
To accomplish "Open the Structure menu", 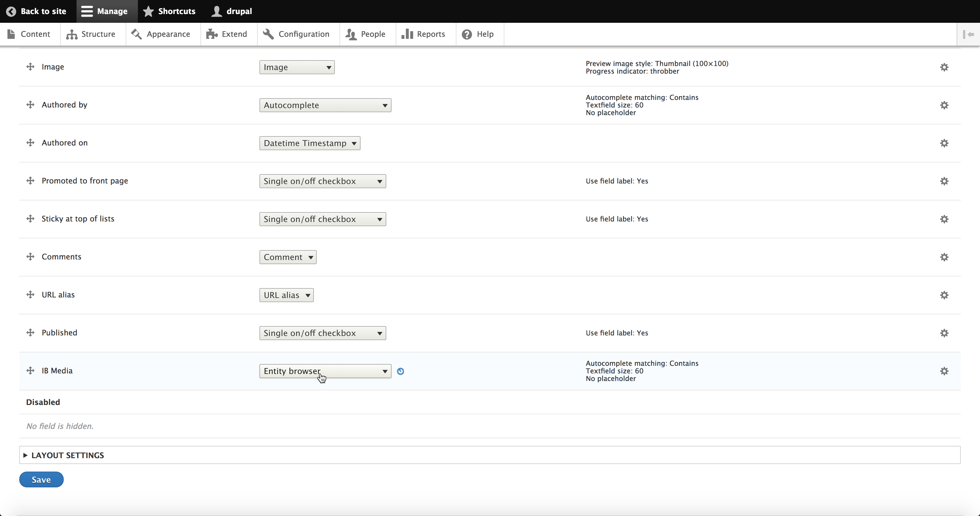I will [x=91, y=34].
